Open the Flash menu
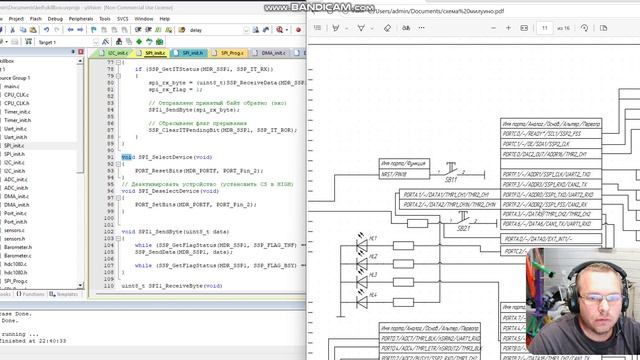The image size is (640, 360). 36,19
